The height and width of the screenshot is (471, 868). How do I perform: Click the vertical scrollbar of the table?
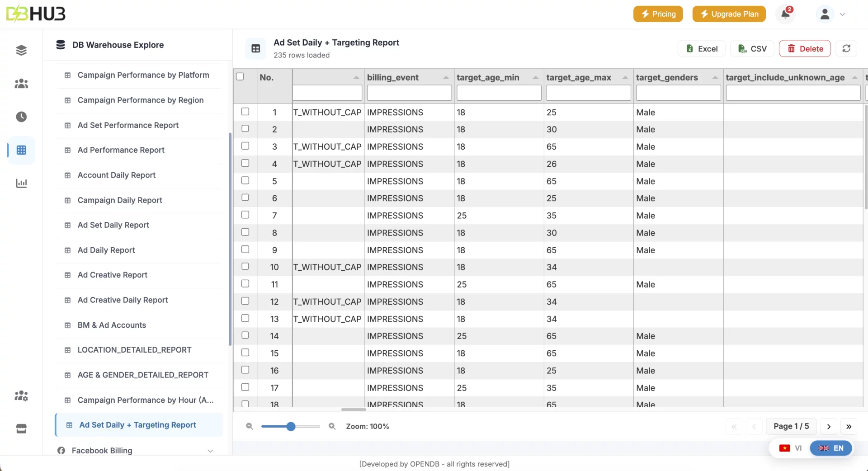click(865, 157)
